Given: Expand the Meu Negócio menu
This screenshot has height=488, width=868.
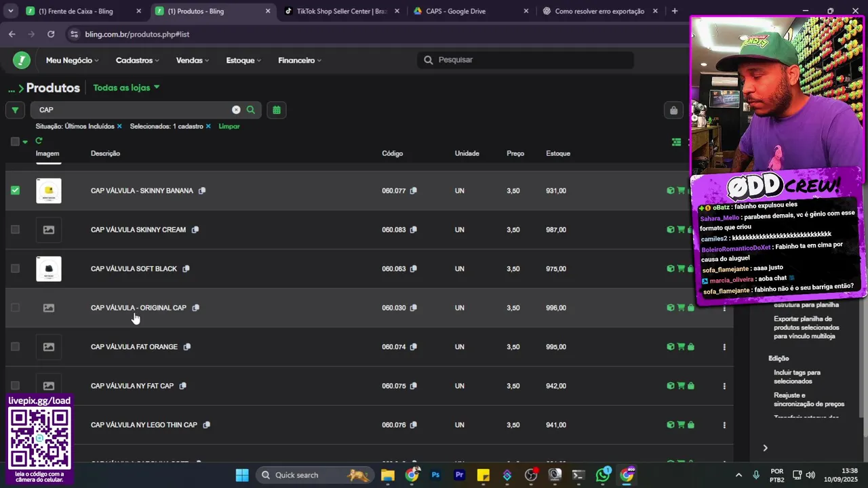Looking at the screenshot, I should tap(72, 60).
